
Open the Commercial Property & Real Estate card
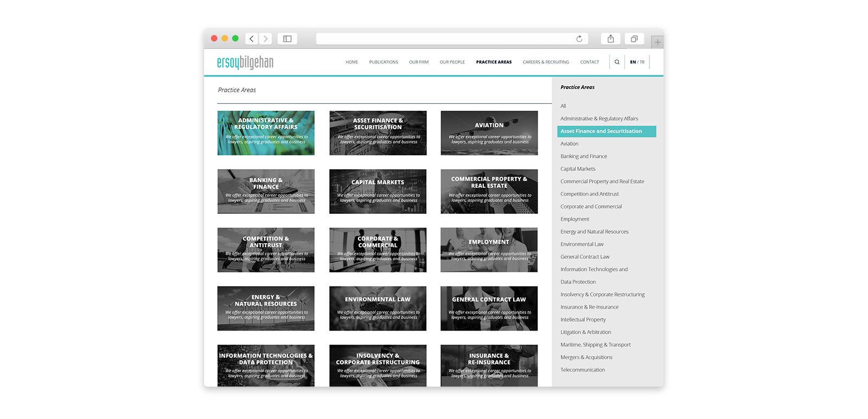click(489, 192)
